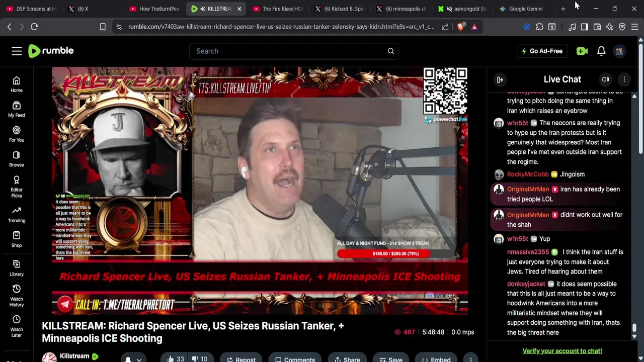This screenshot has height=362, width=644.
Task: Click Verify your account to chat
Action: (x=562, y=351)
